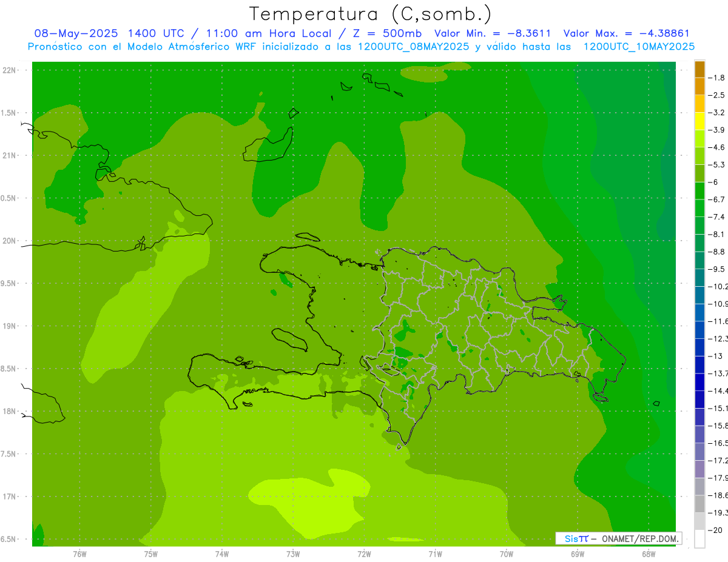Click the '-10.2' colorbar label
The height and width of the screenshot is (562, 728).
tap(718, 287)
